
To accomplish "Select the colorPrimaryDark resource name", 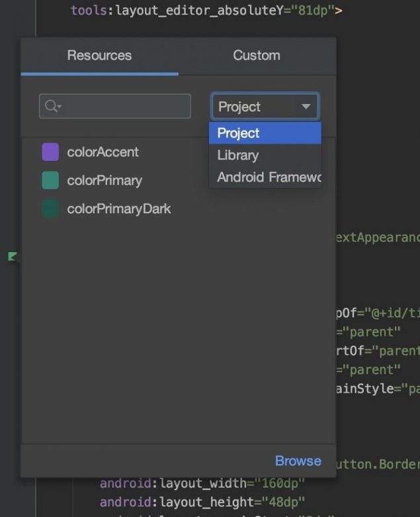I will click(119, 209).
